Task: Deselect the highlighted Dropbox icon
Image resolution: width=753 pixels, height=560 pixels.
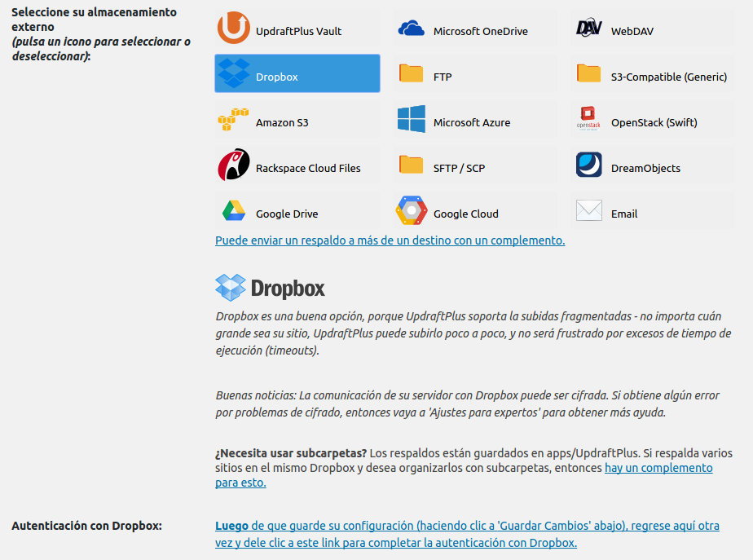Action: tap(233, 73)
